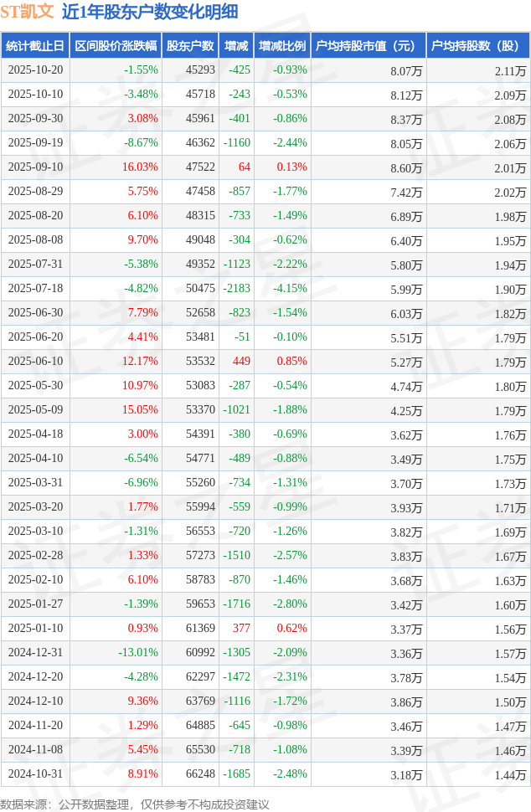Click the -4.15% change ratio cell

click(x=290, y=289)
